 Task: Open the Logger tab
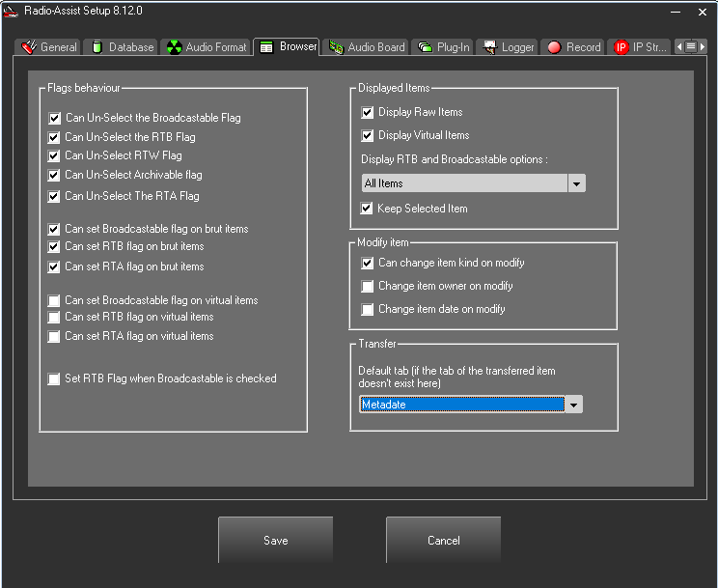point(517,47)
